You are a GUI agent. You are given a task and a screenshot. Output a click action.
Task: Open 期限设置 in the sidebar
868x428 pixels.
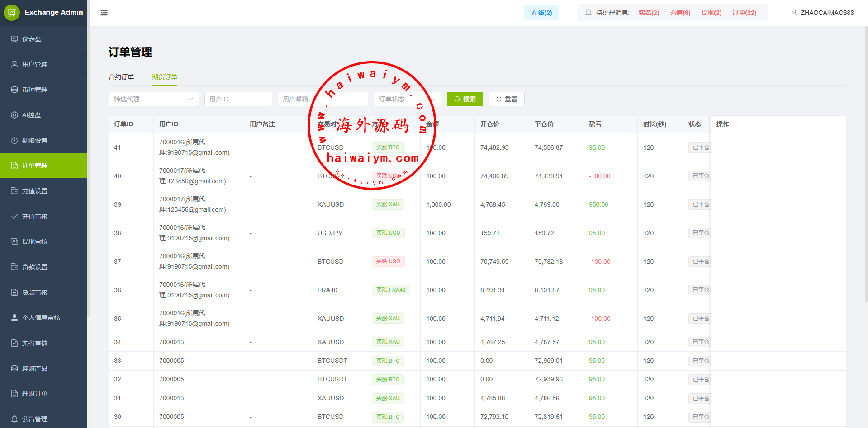point(35,140)
